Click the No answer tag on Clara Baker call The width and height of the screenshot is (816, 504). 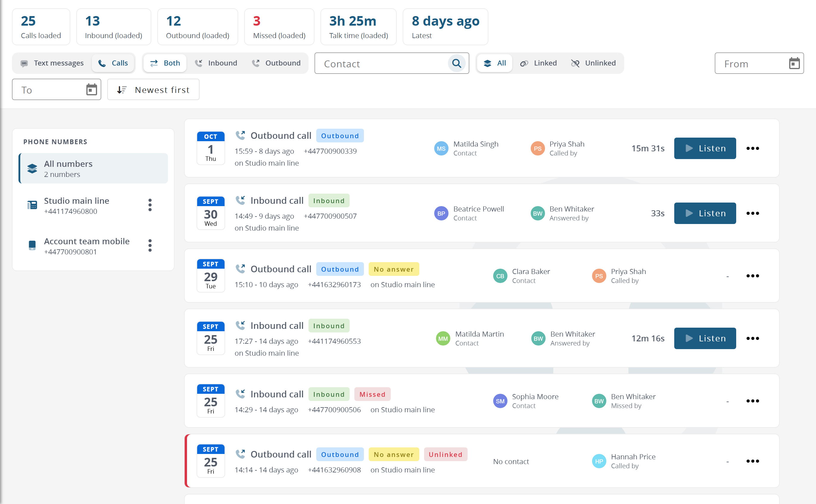pyautogui.click(x=394, y=269)
